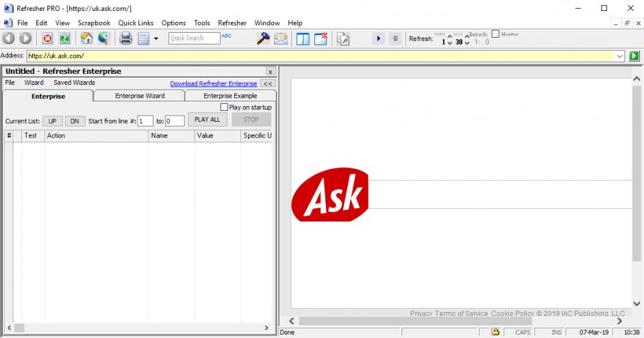This screenshot has height=338, width=644.
Task: Click the Download Refresher Enterprise link
Action: (214, 83)
